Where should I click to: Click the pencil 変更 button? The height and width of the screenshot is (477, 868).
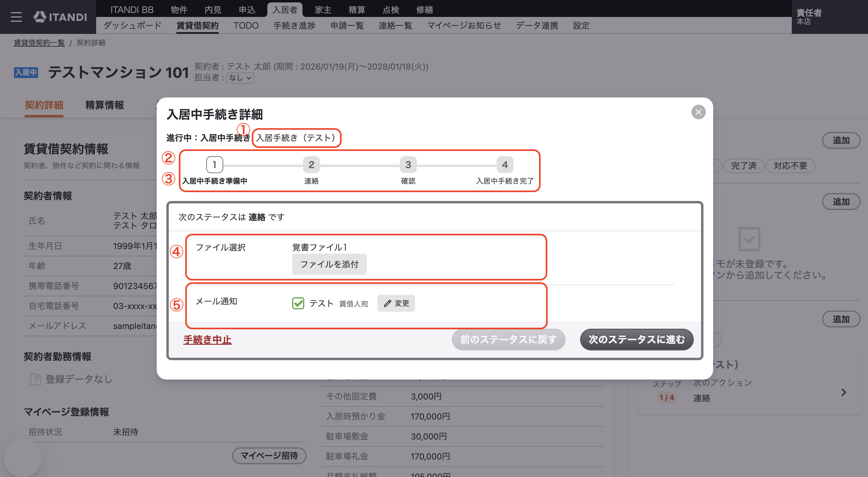coord(396,303)
